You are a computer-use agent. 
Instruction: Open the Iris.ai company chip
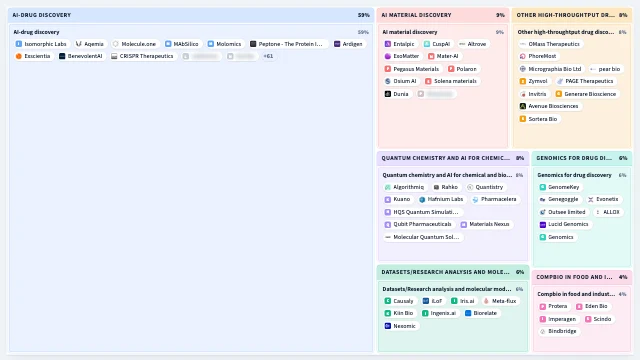463,301
